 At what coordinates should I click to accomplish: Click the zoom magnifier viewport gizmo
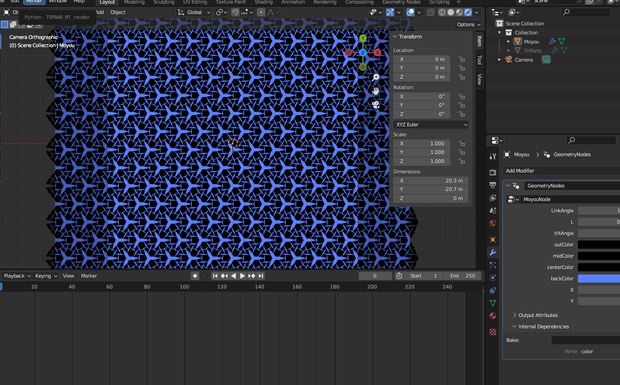(375, 77)
